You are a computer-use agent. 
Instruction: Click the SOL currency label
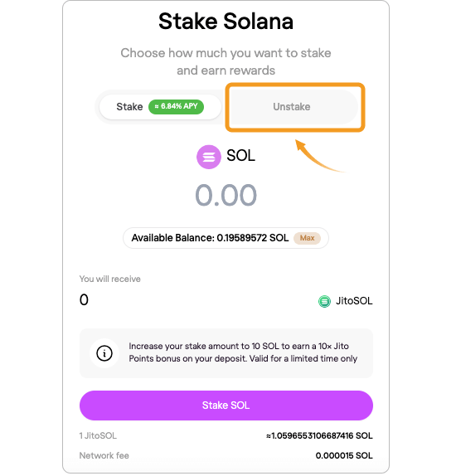coord(240,156)
